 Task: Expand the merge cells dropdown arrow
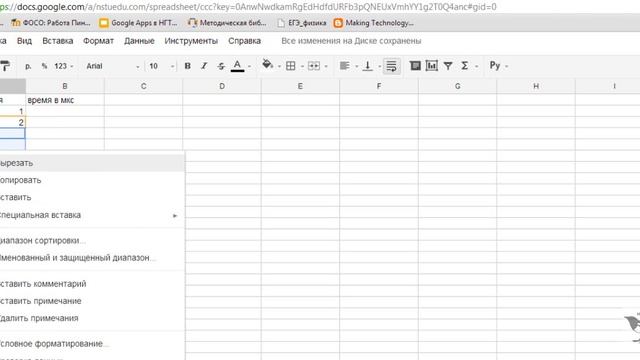pos(326,67)
